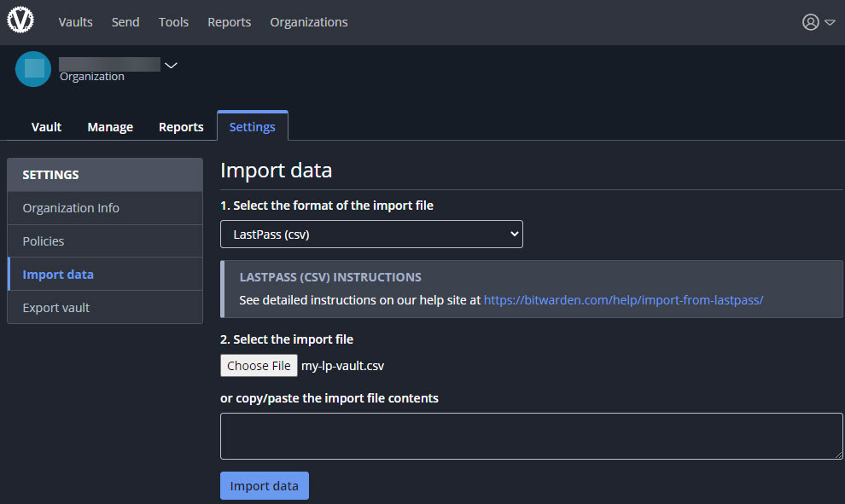Switch to the organization Vault tab
The image size is (845, 504).
[x=46, y=127]
